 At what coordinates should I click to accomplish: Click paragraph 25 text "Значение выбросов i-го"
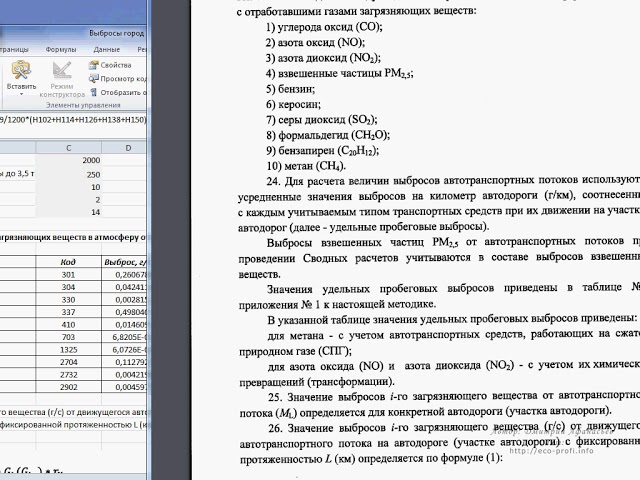347,397
